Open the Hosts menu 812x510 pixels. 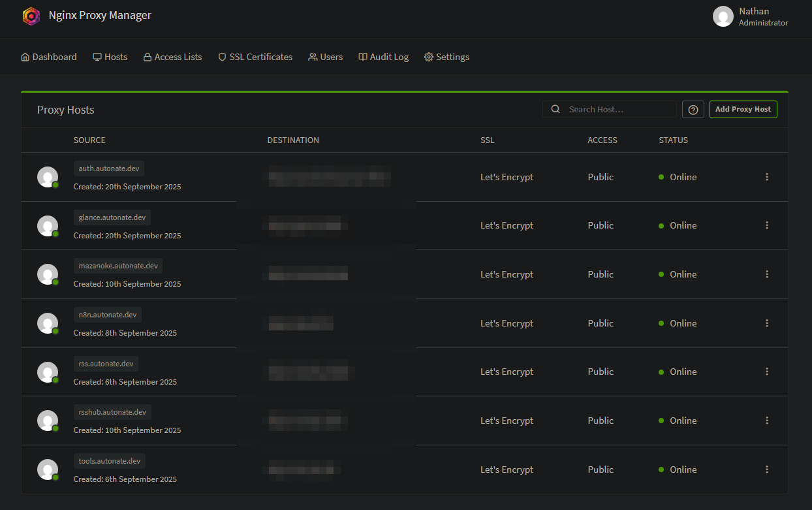click(110, 57)
